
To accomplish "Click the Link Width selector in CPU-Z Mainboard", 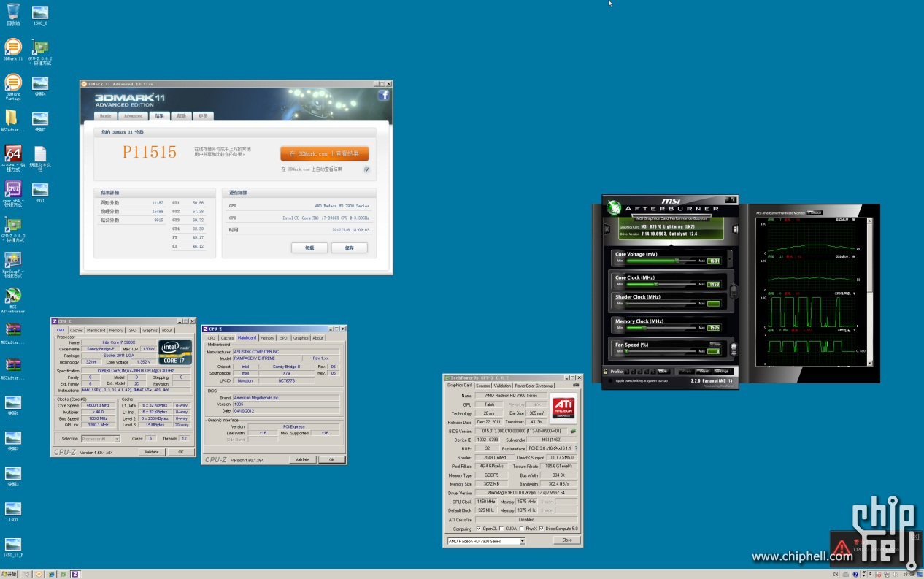I will (x=263, y=433).
